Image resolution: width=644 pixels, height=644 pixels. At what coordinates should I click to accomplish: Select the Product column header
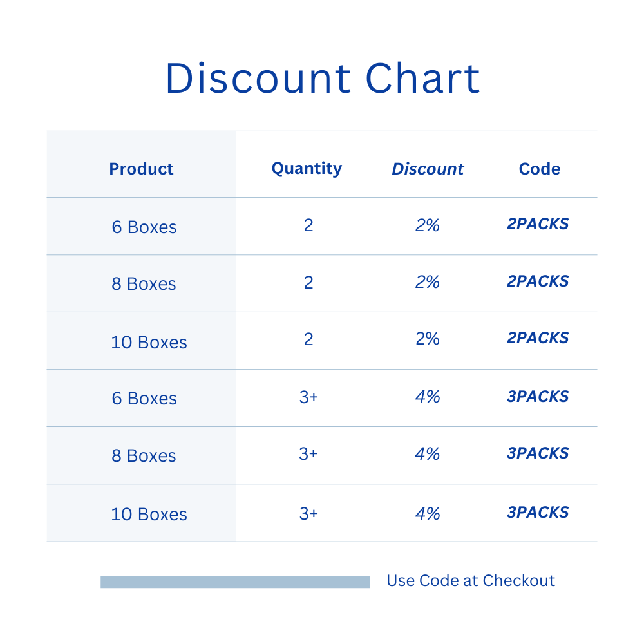[141, 169]
